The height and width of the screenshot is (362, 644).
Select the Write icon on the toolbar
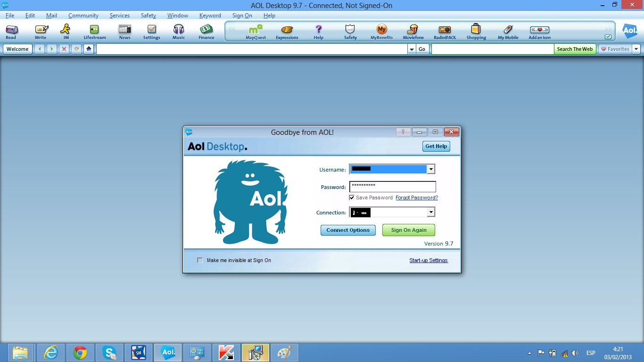[41, 32]
